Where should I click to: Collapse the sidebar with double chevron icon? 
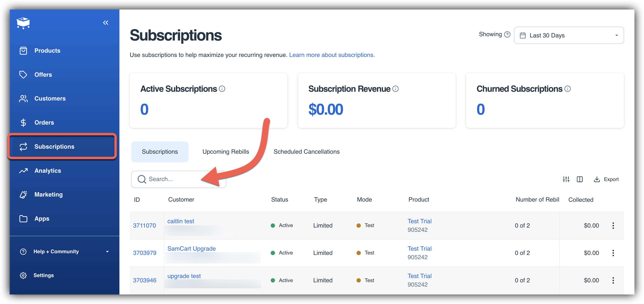pos(106,23)
